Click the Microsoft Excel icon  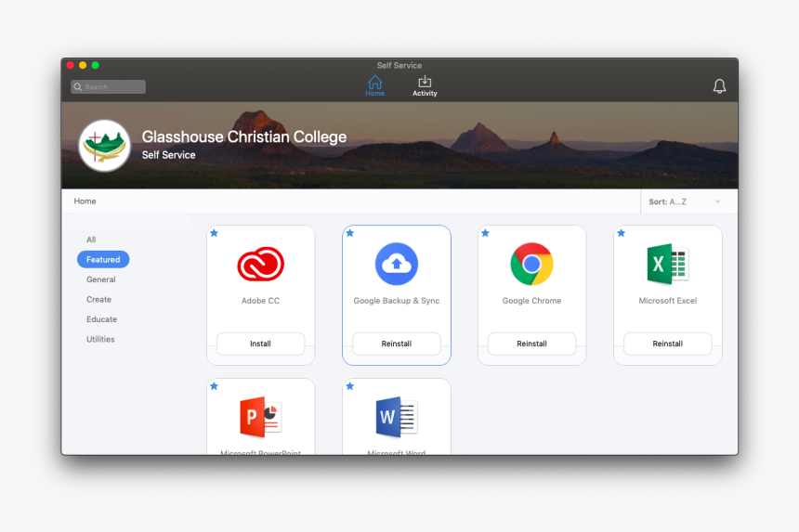pyautogui.click(x=667, y=264)
